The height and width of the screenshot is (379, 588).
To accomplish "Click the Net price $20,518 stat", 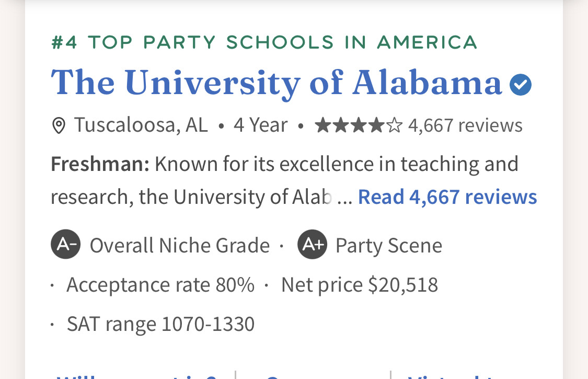I will [x=360, y=285].
